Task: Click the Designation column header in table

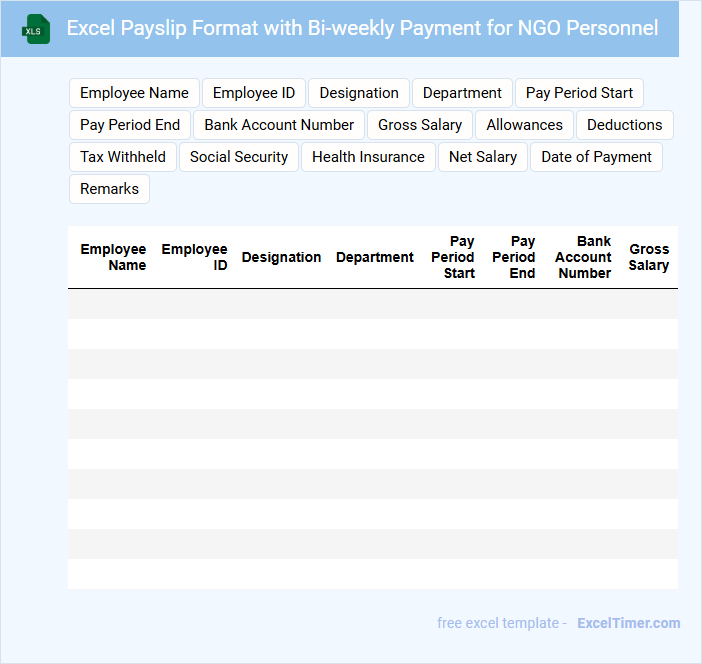Action: pyautogui.click(x=281, y=257)
